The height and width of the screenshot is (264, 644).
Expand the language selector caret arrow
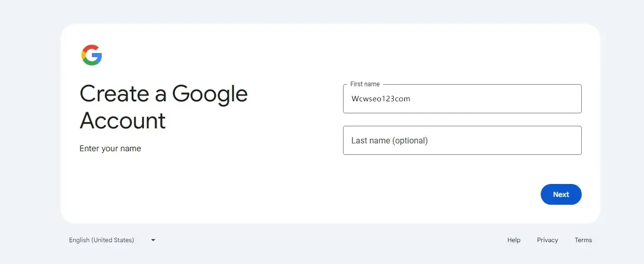click(153, 240)
